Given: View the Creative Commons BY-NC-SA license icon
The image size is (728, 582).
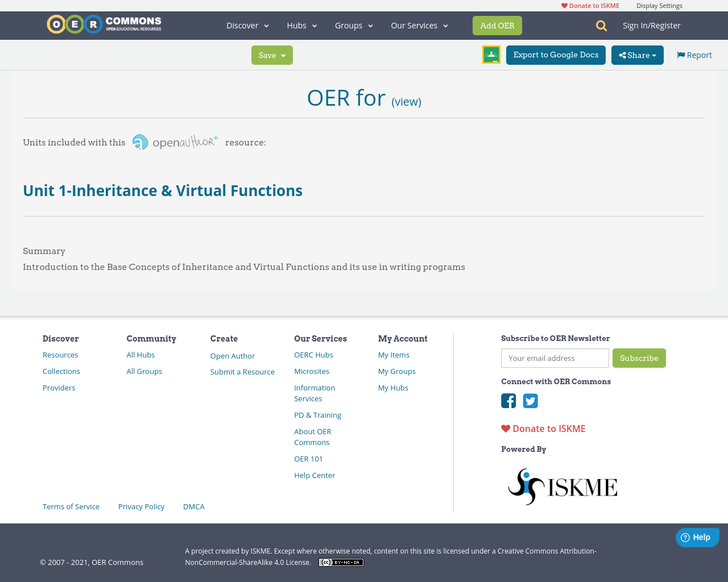Looking at the screenshot, I should (341, 562).
